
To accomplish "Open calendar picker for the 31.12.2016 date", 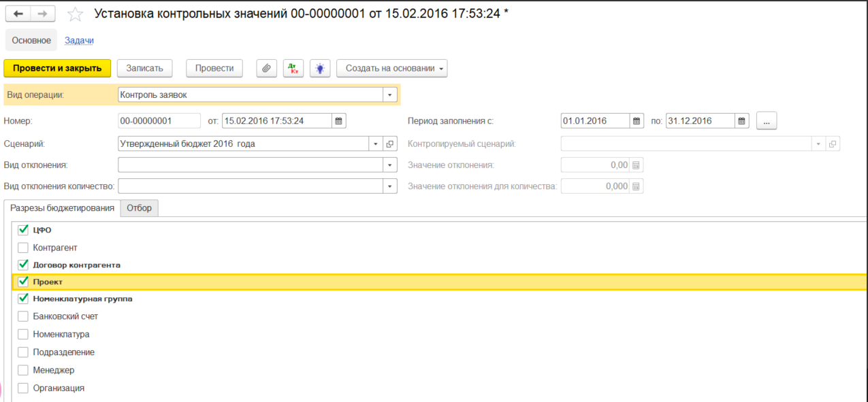I will pyautogui.click(x=741, y=120).
